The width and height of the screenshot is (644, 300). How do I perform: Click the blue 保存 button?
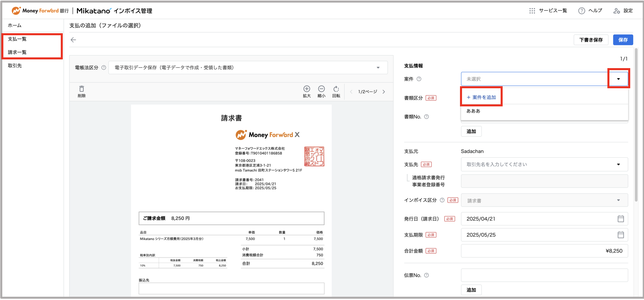[623, 40]
